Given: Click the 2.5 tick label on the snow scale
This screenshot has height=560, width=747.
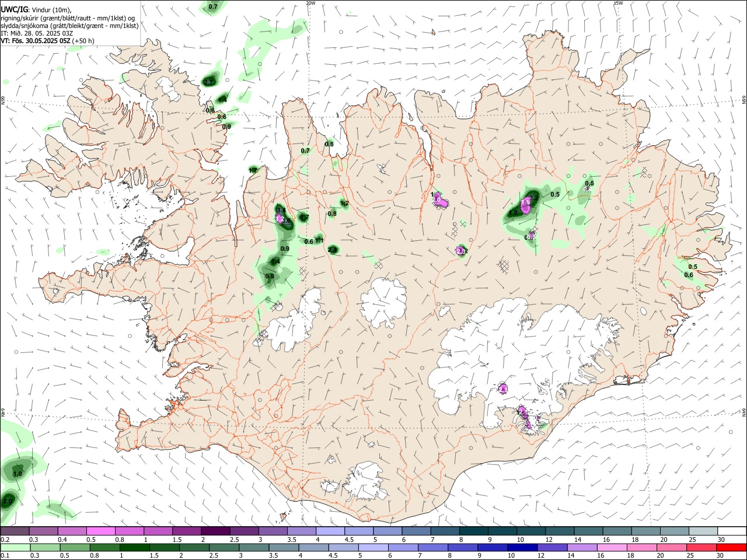Looking at the screenshot, I should pyautogui.click(x=235, y=540).
